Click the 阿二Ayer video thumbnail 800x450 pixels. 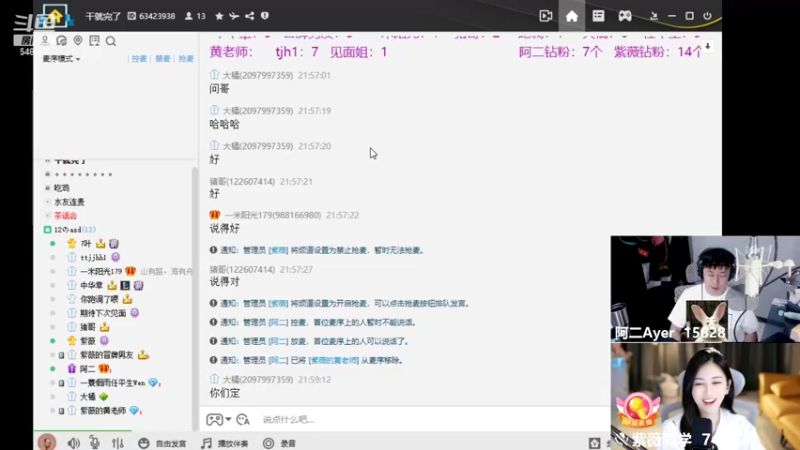[705, 289]
